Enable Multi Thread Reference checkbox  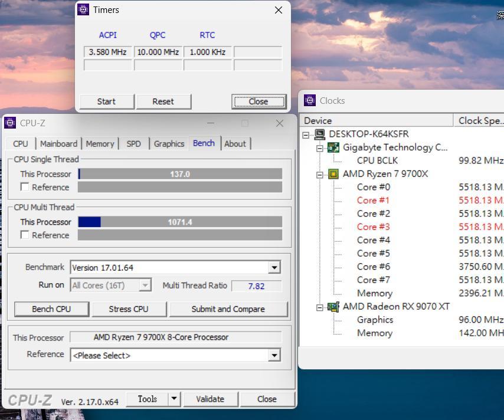[x=25, y=235]
